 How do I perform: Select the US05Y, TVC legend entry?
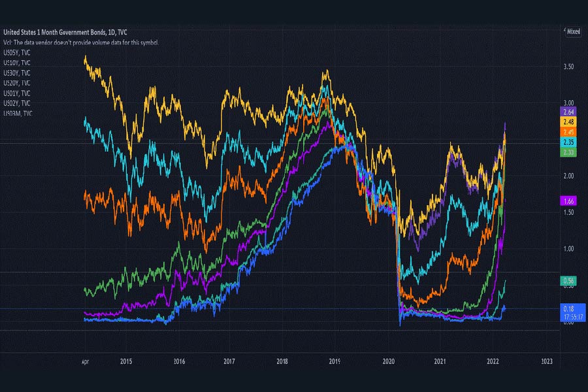[17, 52]
